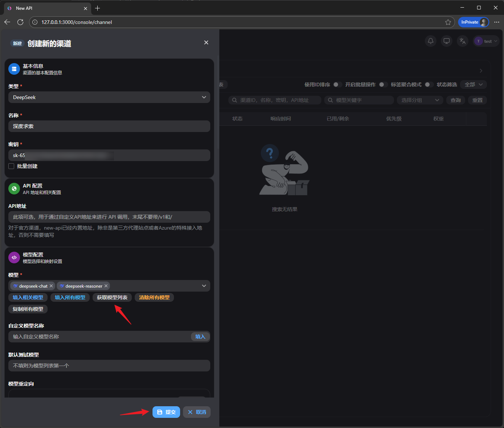The height and width of the screenshot is (428, 504).
Task: Click the language translate icon
Action: [x=462, y=41]
